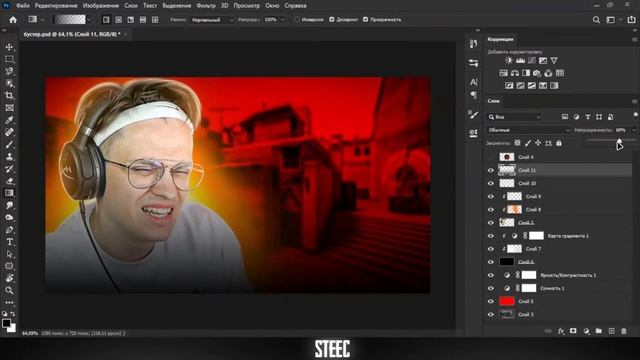Open the layer blend mode Обычные dropdown
Image resolution: width=640 pixels, height=360 pixels.
(x=529, y=130)
